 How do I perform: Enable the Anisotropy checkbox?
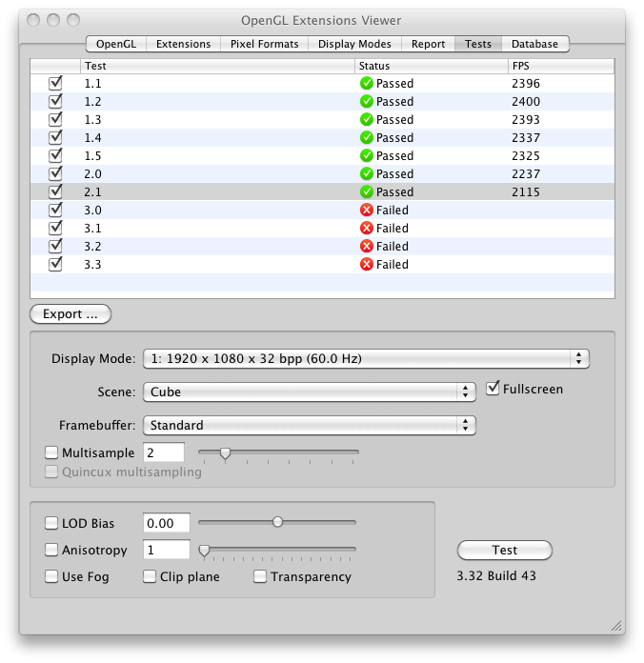[x=51, y=550]
